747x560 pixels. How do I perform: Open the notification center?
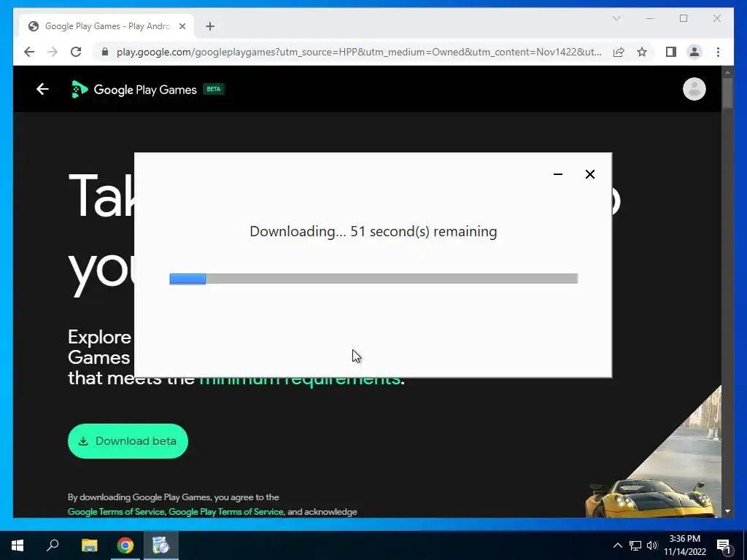724,545
